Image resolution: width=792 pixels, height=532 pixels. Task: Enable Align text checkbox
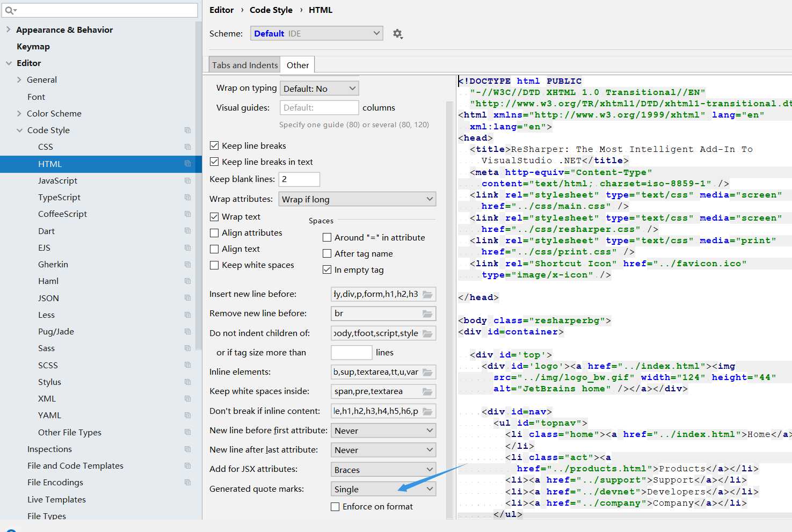pyautogui.click(x=214, y=249)
